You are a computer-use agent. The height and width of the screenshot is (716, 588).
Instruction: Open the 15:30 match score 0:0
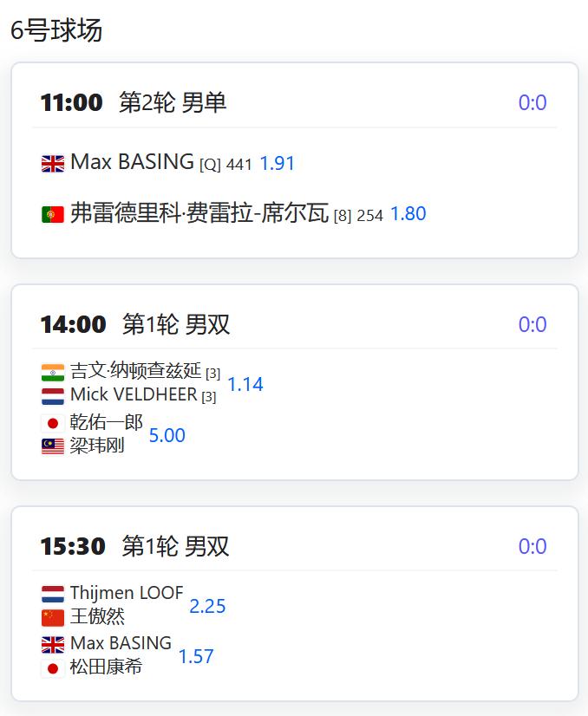coord(532,546)
